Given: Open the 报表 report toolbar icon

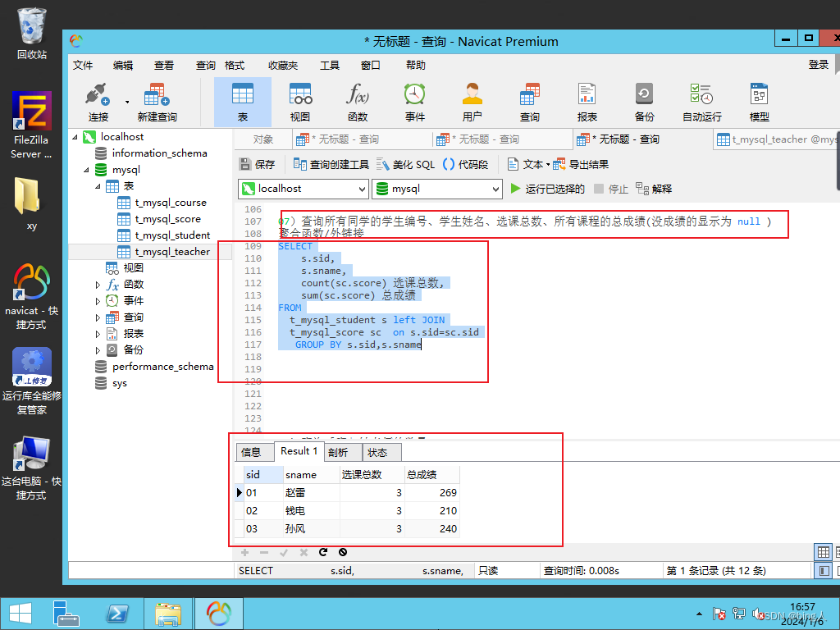Looking at the screenshot, I should point(587,103).
